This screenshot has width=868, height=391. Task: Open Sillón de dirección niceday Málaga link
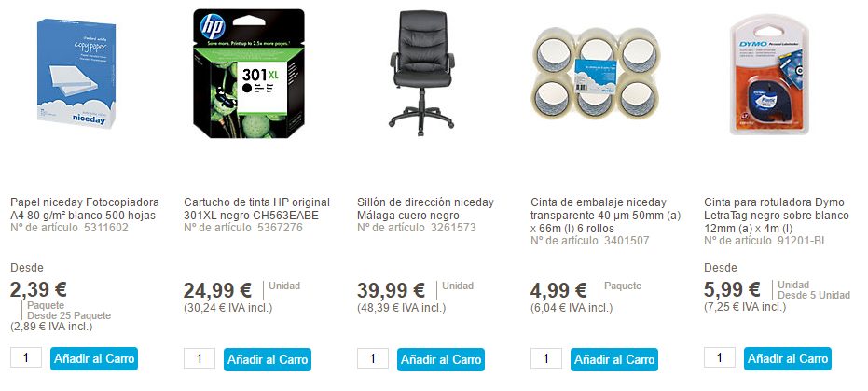[x=426, y=209]
